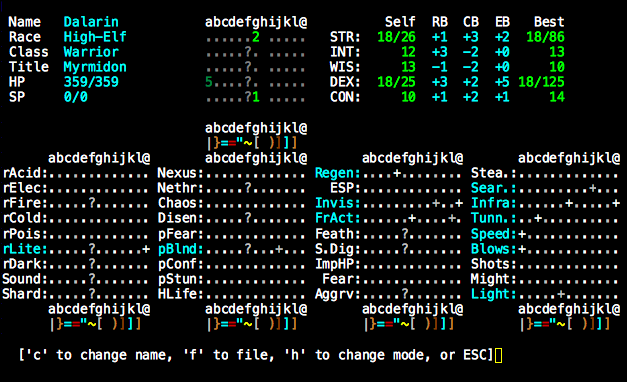Click the spell points value 0/0
The image size is (627, 382).
pyautogui.click(x=76, y=97)
